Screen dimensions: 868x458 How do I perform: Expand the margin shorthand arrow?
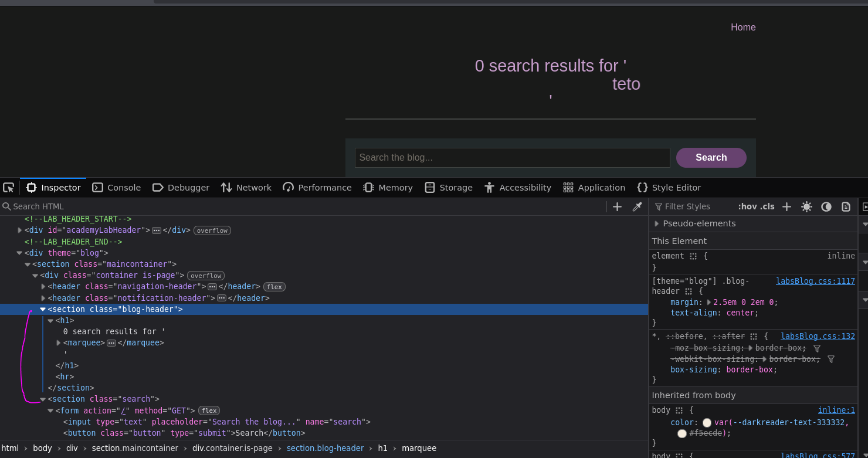point(708,303)
